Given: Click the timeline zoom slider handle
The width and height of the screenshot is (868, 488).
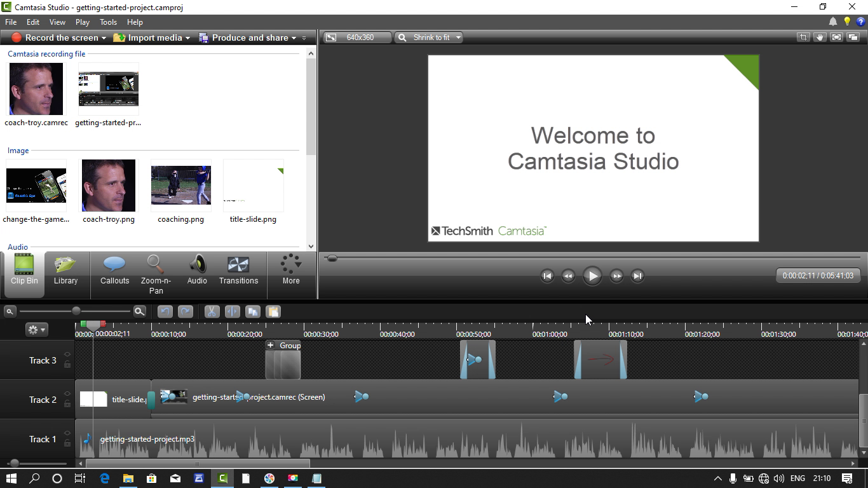Looking at the screenshot, I should click(x=76, y=311).
